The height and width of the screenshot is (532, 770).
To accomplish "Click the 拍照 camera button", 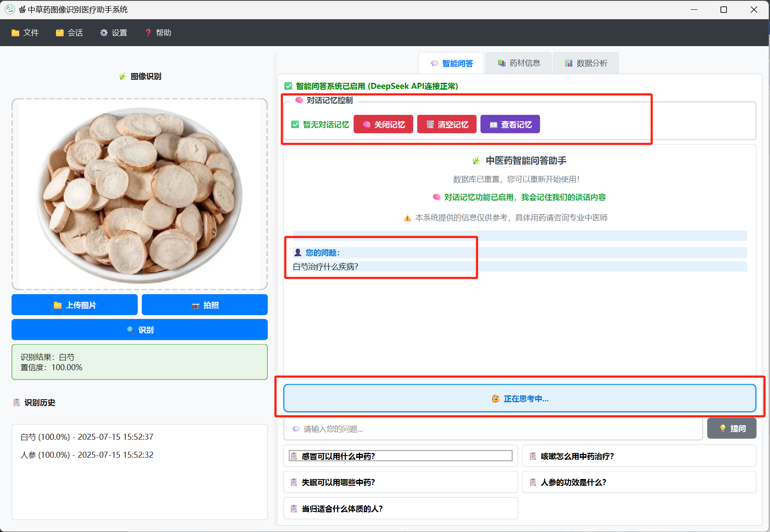I will tap(205, 305).
